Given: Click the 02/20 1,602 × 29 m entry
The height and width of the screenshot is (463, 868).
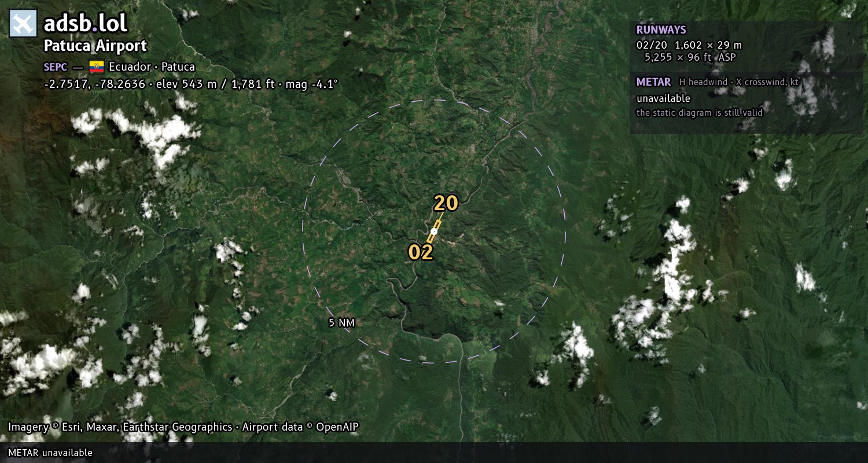Looking at the screenshot, I should coord(689,45).
